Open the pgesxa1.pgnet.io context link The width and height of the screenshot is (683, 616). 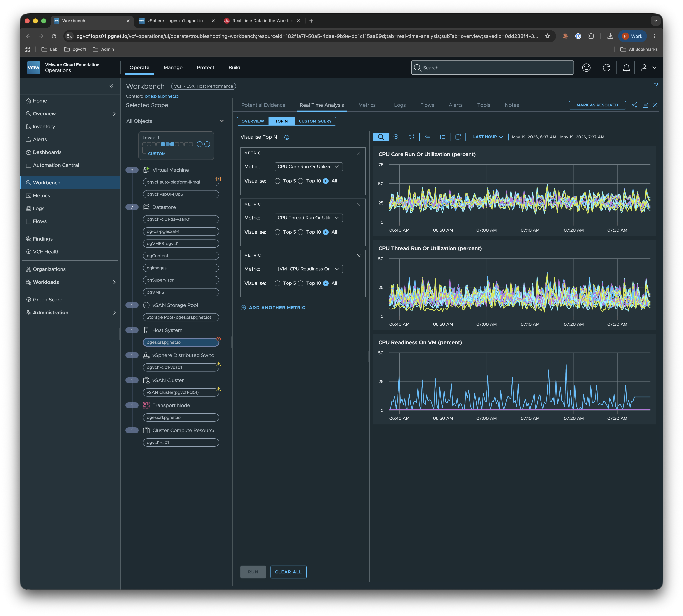(x=162, y=96)
